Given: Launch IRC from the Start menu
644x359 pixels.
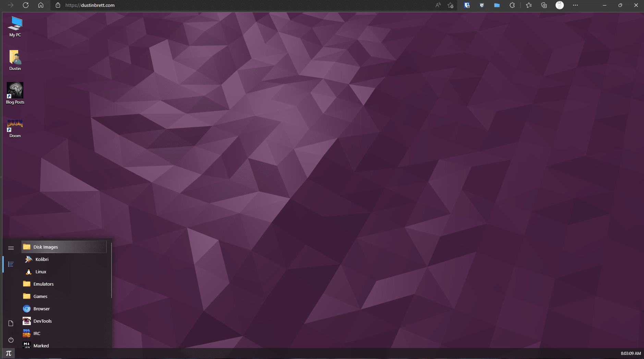Looking at the screenshot, I should pos(64,333).
